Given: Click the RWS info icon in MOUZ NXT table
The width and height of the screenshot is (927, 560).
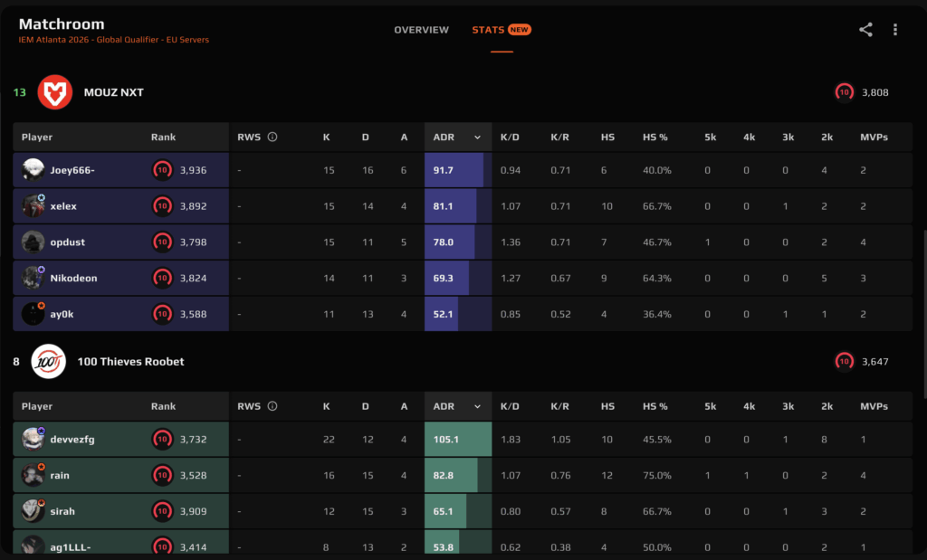Looking at the screenshot, I should click(x=272, y=137).
